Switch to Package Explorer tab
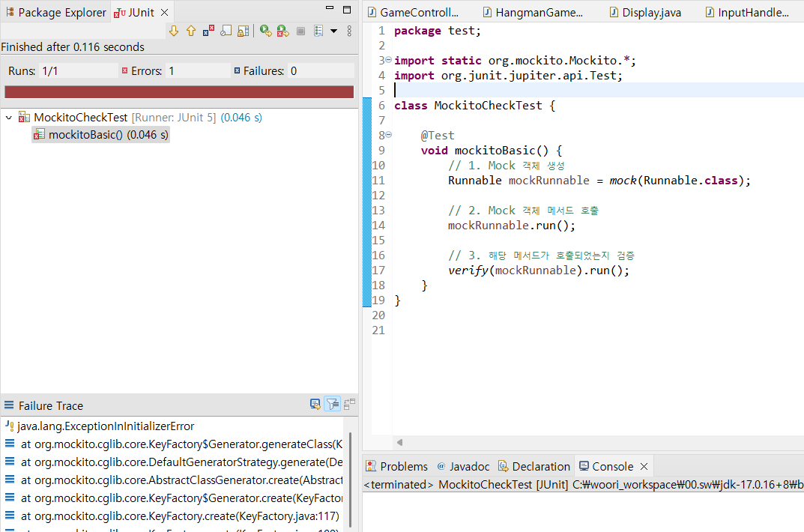This screenshot has width=804, height=532. click(x=56, y=12)
